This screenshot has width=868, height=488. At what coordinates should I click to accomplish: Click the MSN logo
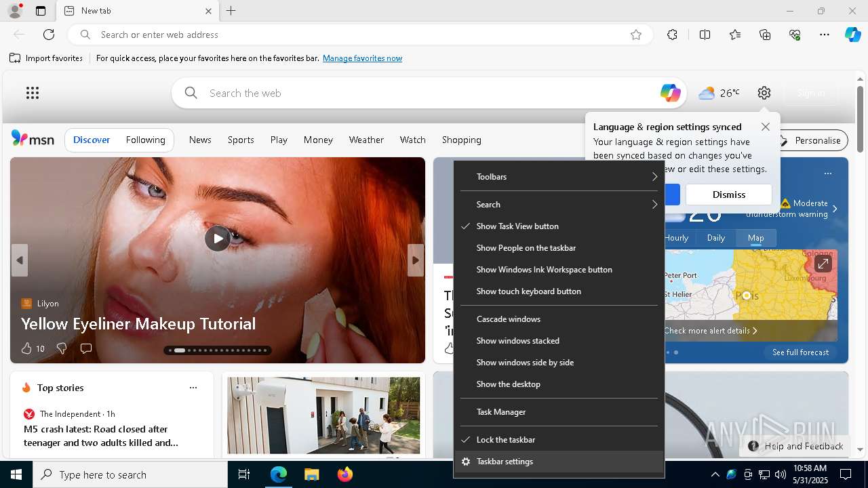(33, 139)
